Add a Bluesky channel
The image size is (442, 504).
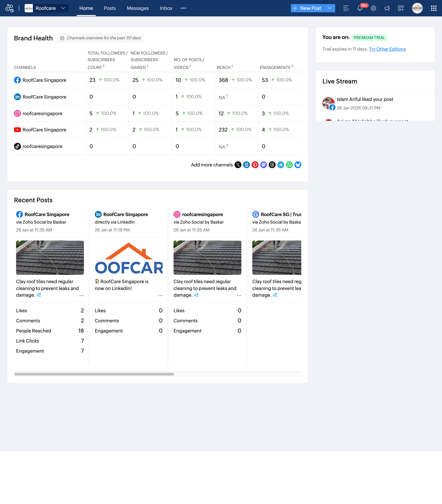(x=298, y=165)
